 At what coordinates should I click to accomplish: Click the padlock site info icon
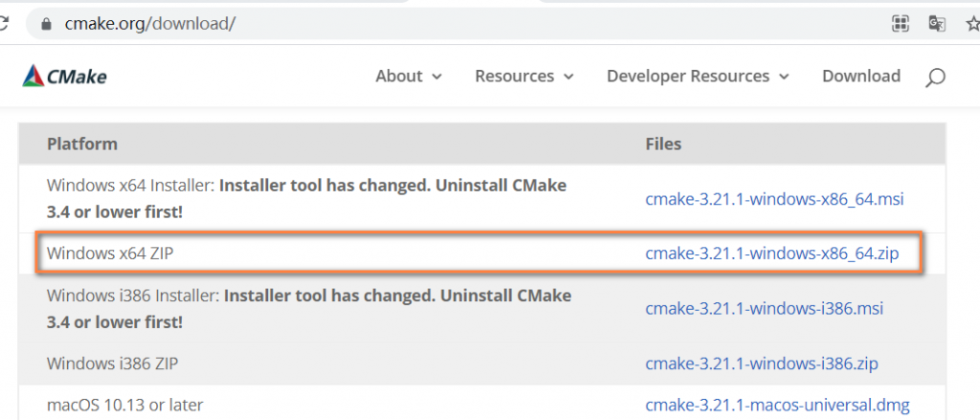point(44,24)
